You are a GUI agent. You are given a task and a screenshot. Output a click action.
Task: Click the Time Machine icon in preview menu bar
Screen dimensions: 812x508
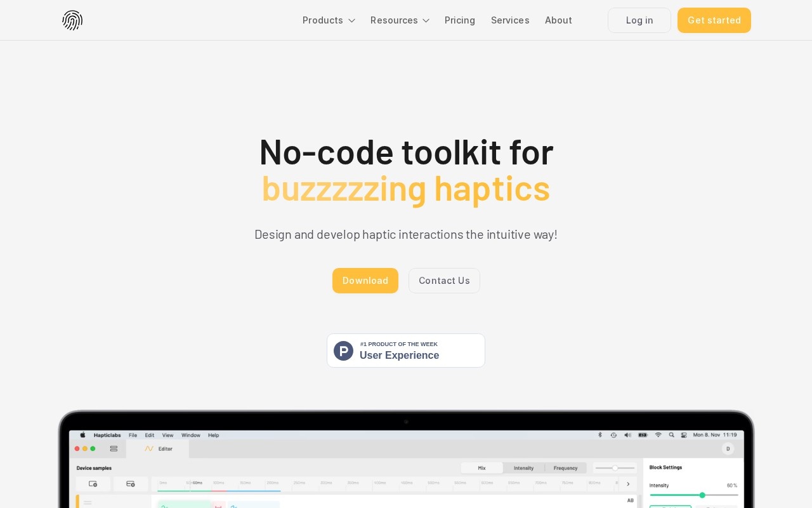[613, 435]
